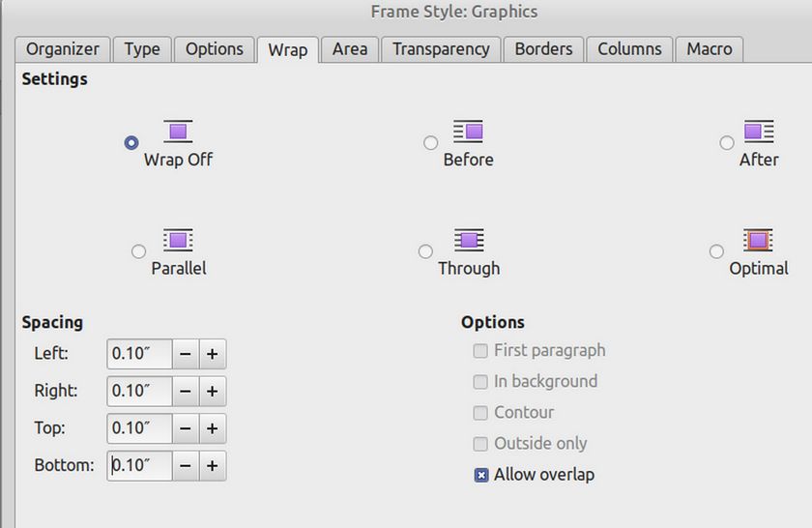Click the After wrap icon
Screen dimensions: 812x528
(x=759, y=132)
